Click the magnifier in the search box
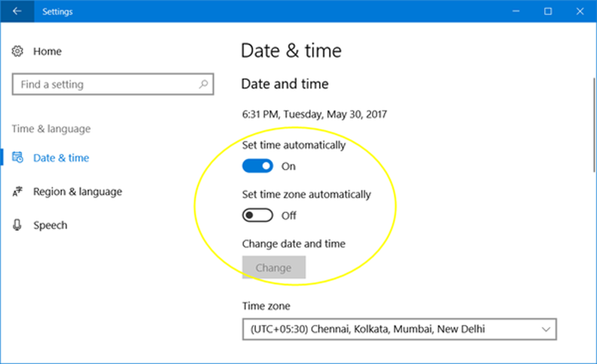 tap(204, 84)
